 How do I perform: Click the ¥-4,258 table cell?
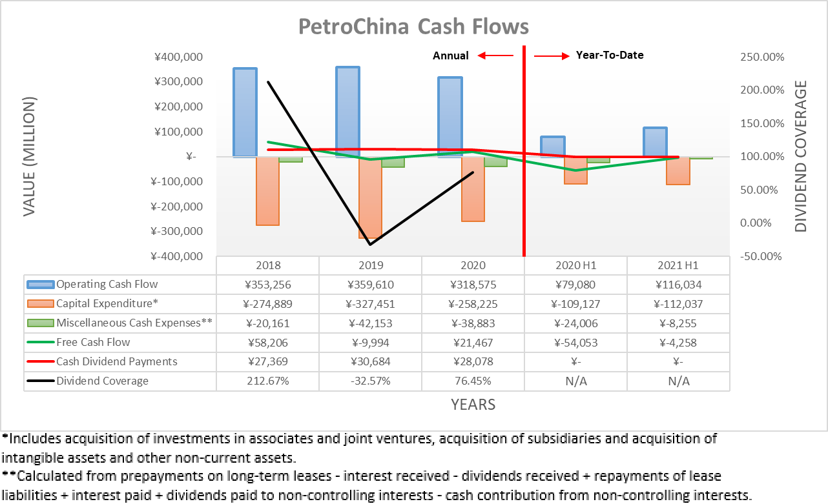click(679, 343)
